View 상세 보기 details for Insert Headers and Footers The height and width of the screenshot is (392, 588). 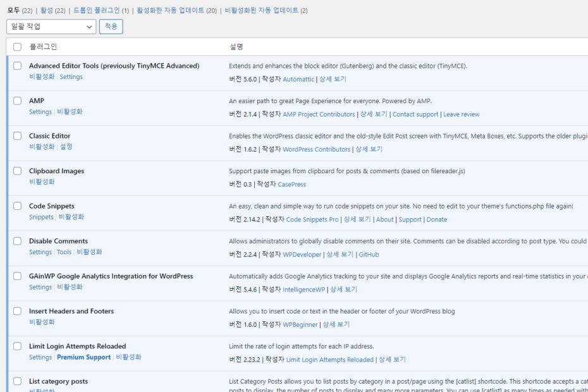[336, 324]
